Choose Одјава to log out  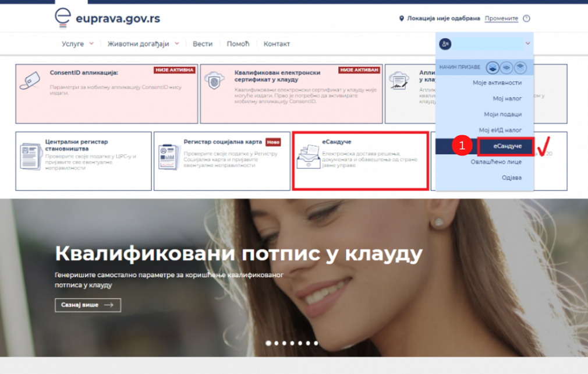click(512, 177)
